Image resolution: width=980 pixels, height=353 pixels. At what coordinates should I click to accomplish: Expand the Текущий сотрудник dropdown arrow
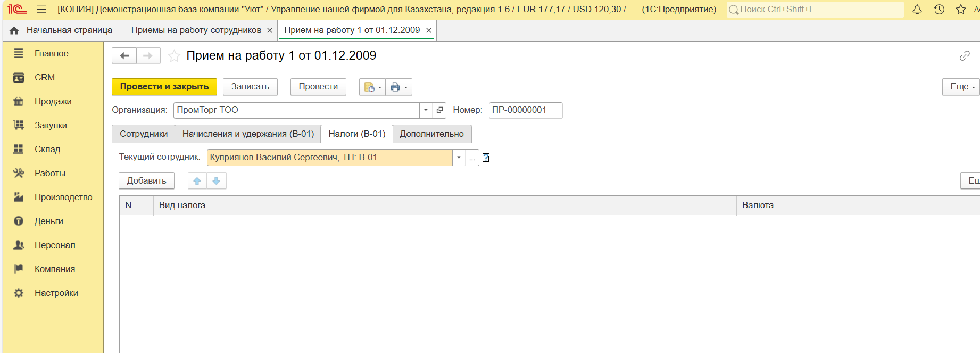pos(459,158)
